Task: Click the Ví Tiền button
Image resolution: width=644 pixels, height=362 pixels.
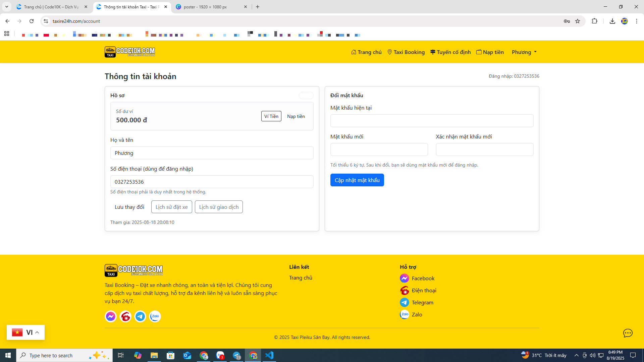Action: [271, 116]
